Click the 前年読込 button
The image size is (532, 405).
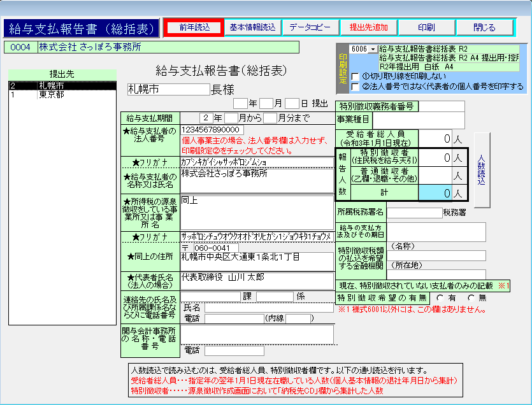point(194,27)
